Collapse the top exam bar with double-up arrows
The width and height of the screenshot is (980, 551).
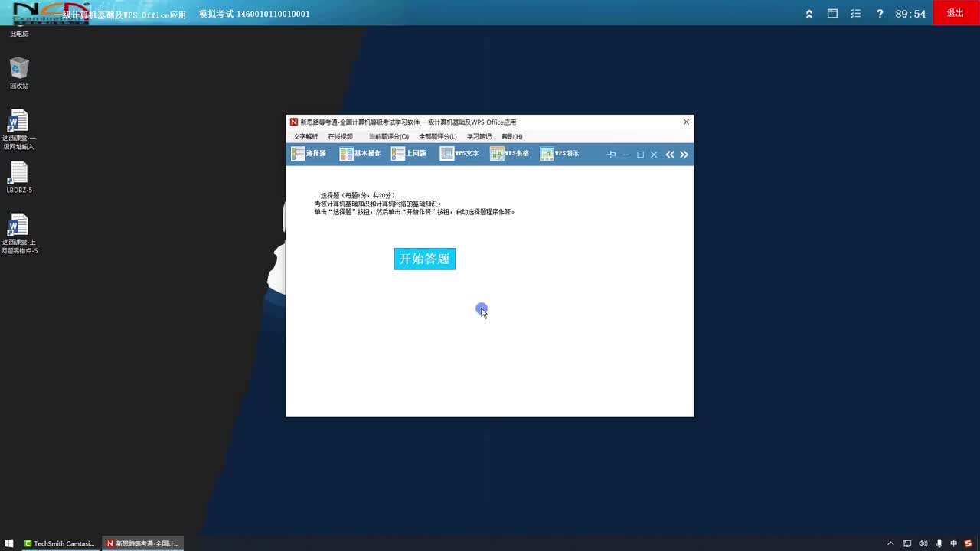(809, 14)
